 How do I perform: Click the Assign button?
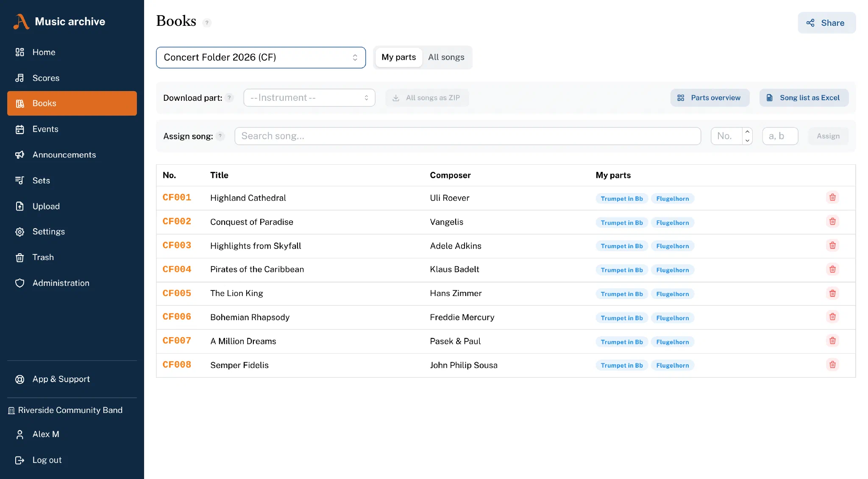(828, 136)
